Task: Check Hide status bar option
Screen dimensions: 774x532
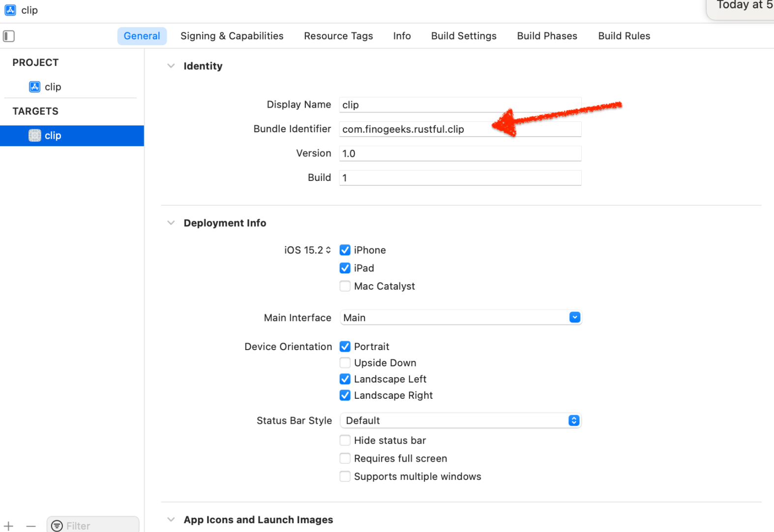Action: click(345, 441)
